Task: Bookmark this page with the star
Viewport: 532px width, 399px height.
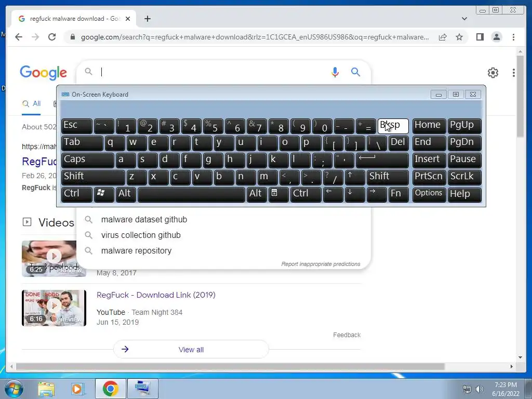Action: pos(459,37)
